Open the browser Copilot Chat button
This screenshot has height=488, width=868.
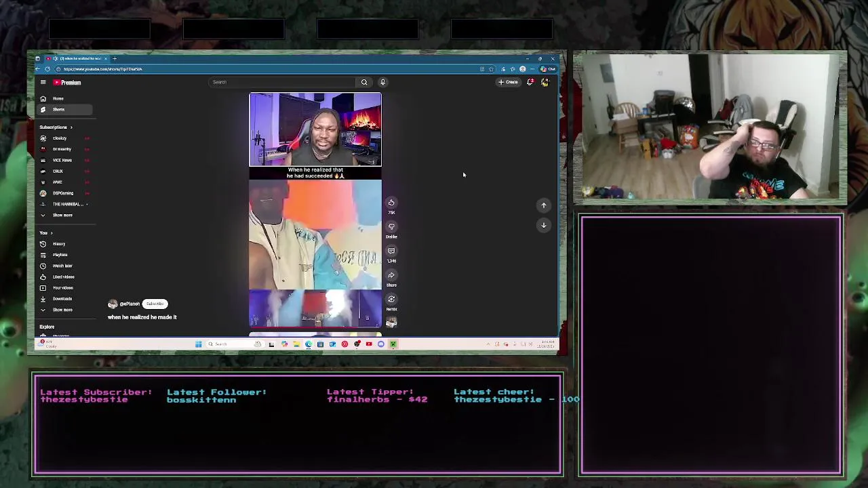(548, 69)
